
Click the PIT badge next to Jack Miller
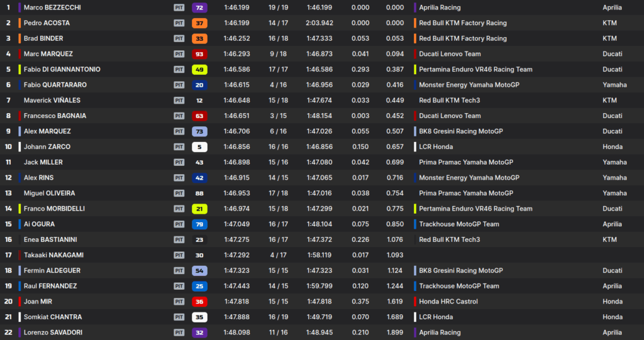(x=179, y=162)
